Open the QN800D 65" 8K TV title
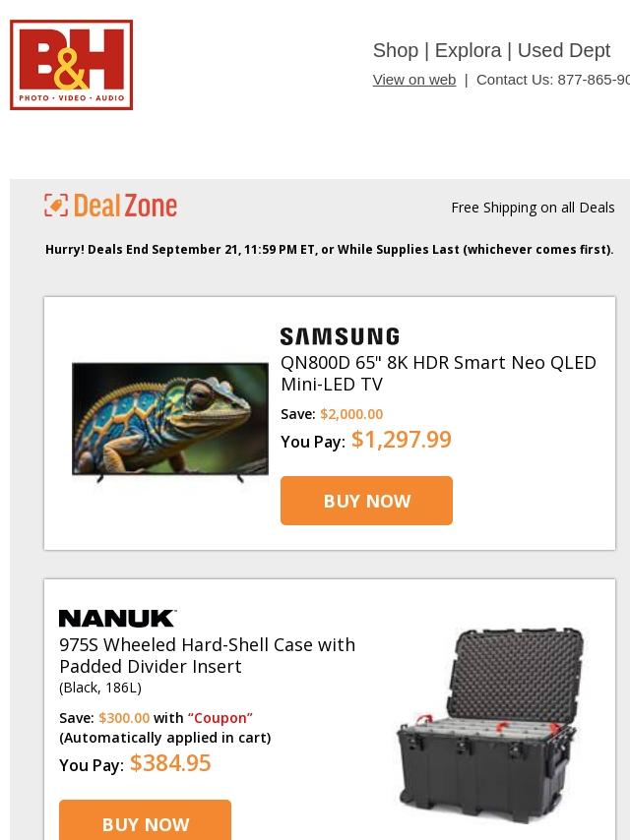 [438, 374]
